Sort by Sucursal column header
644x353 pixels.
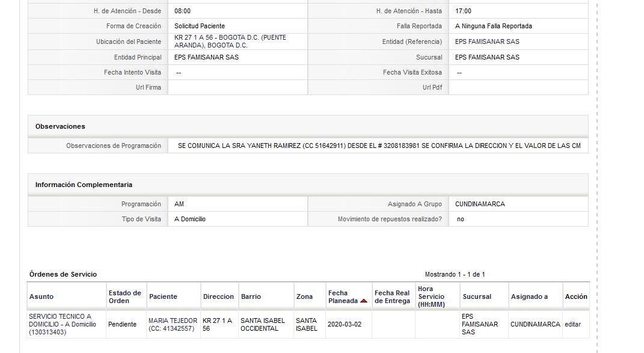coord(477,296)
